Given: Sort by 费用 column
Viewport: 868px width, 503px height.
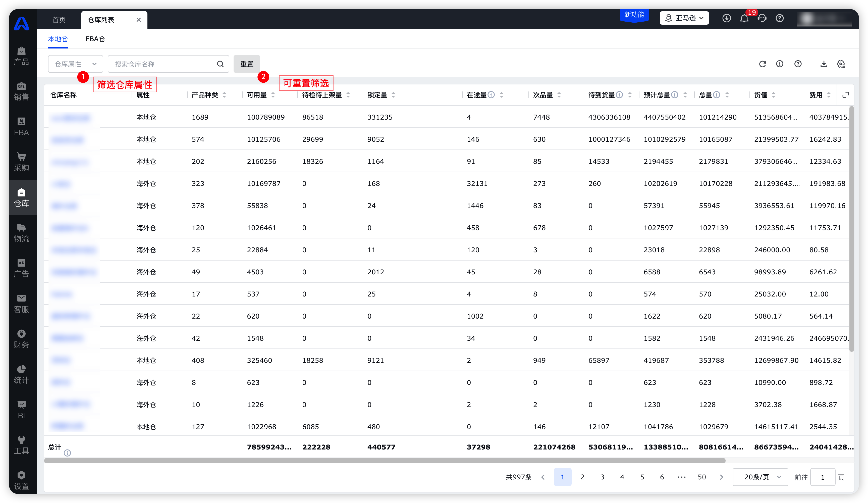Looking at the screenshot, I should [x=829, y=95].
